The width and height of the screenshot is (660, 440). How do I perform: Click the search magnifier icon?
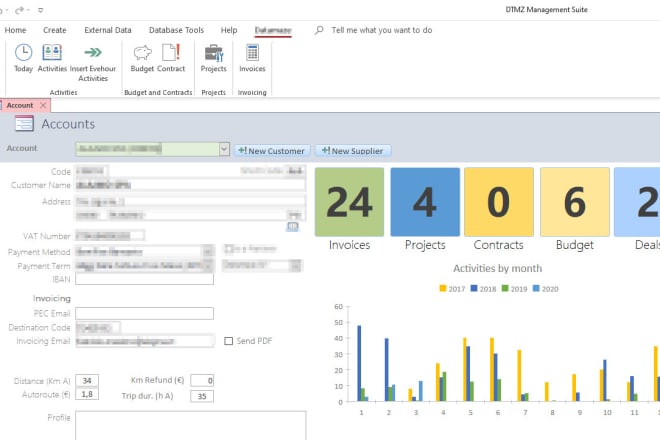(319, 30)
